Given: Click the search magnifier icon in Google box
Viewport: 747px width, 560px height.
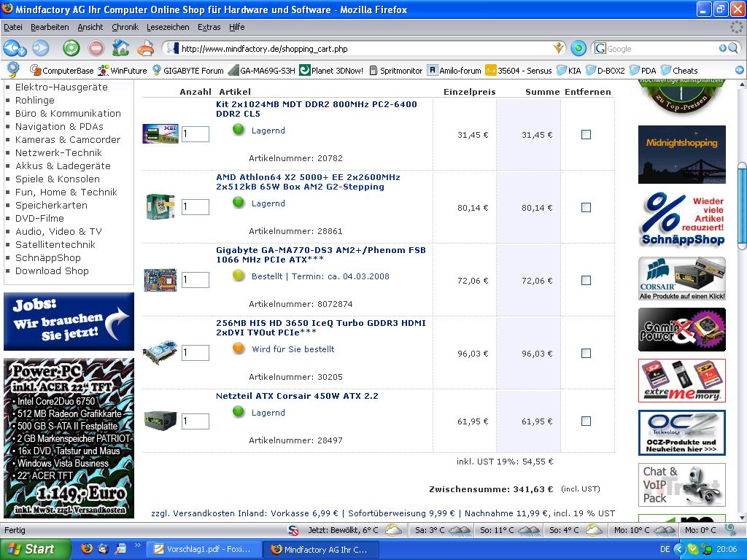Looking at the screenshot, I should (733, 48).
